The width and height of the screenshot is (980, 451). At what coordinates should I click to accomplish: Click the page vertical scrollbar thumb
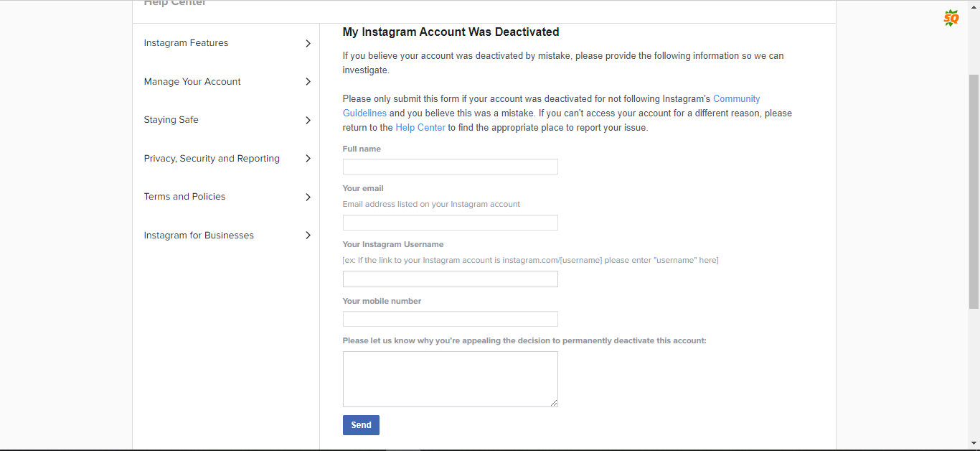(974, 192)
